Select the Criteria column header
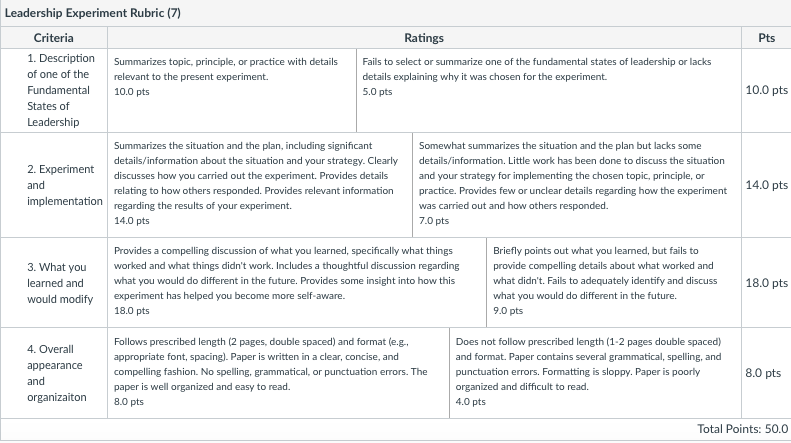 pyautogui.click(x=53, y=38)
